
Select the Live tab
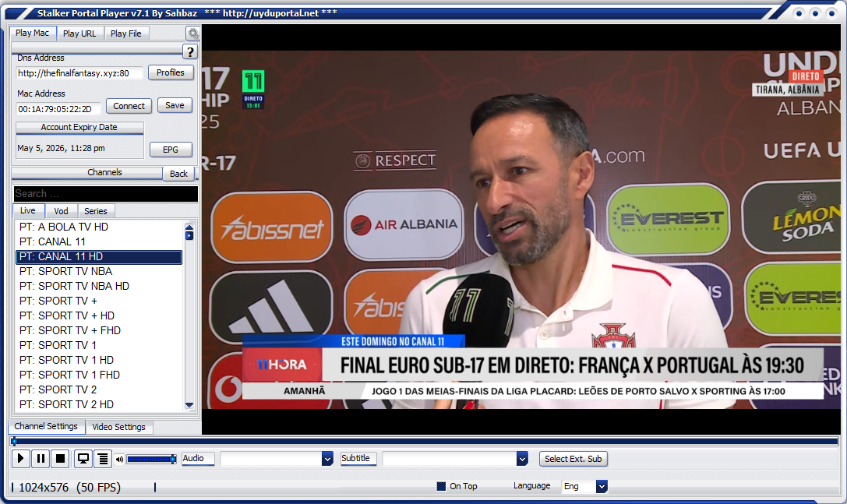click(x=28, y=210)
